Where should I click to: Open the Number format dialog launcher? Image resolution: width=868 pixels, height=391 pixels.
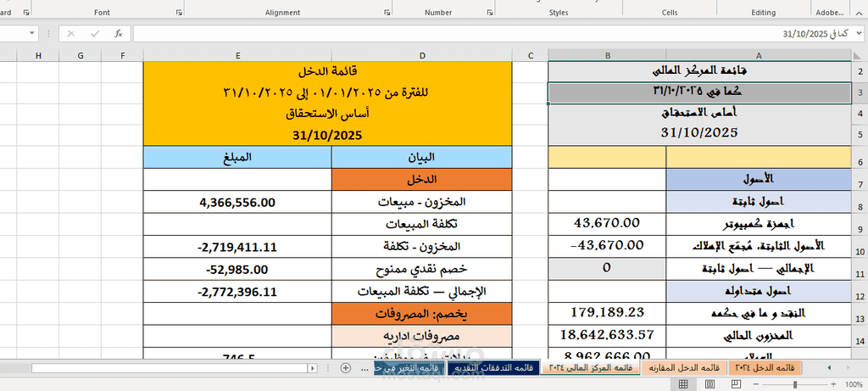point(490,12)
